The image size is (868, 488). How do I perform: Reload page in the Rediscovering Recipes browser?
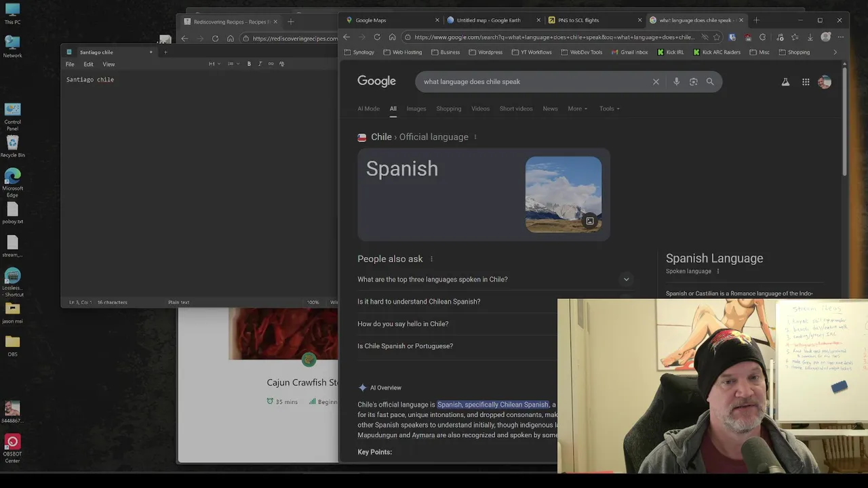[215, 39]
